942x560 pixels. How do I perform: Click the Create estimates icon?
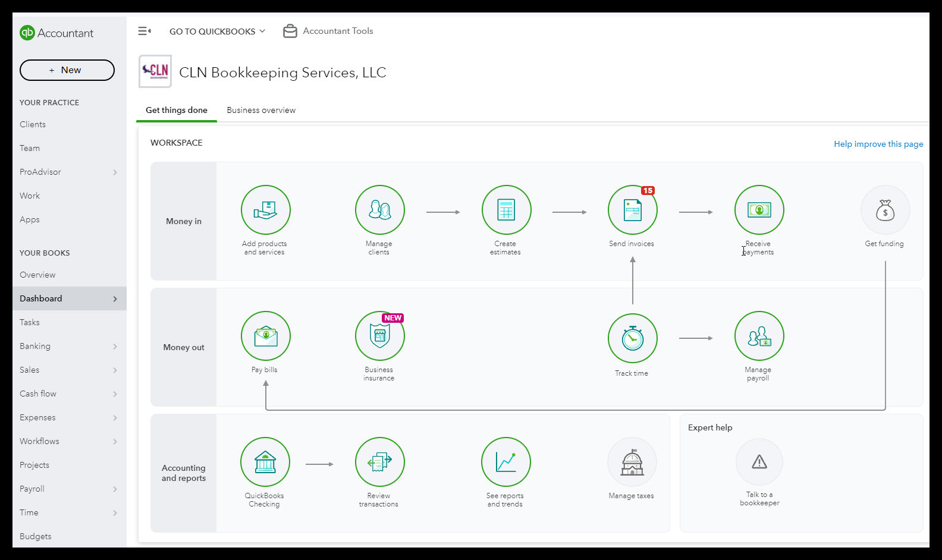click(x=506, y=210)
